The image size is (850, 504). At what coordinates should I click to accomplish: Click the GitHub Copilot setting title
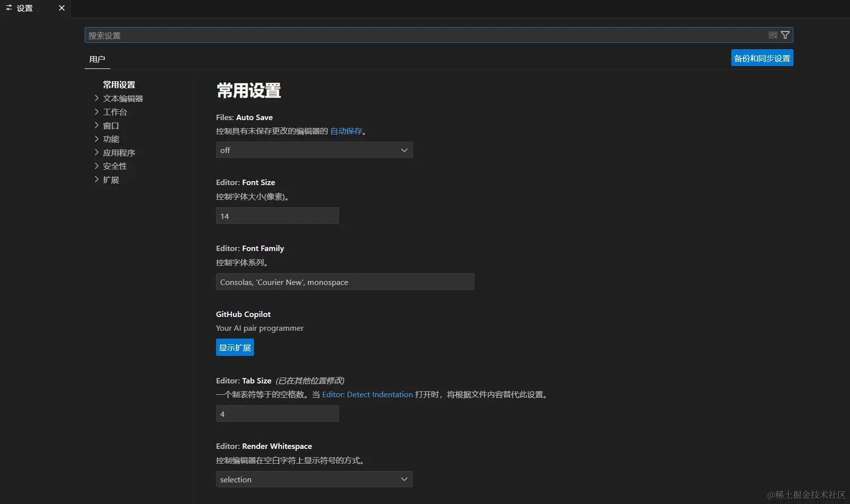[x=243, y=315]
